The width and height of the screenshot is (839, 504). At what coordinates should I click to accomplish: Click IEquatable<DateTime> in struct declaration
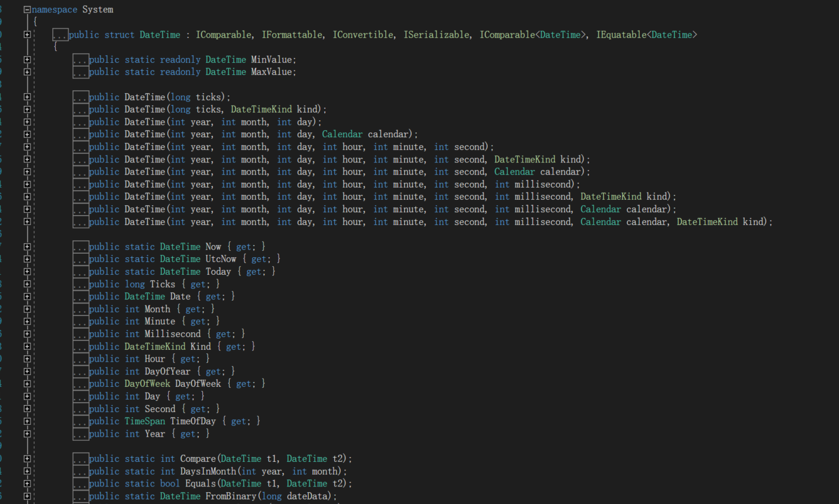pyautogui.click(x=647, y=35)
